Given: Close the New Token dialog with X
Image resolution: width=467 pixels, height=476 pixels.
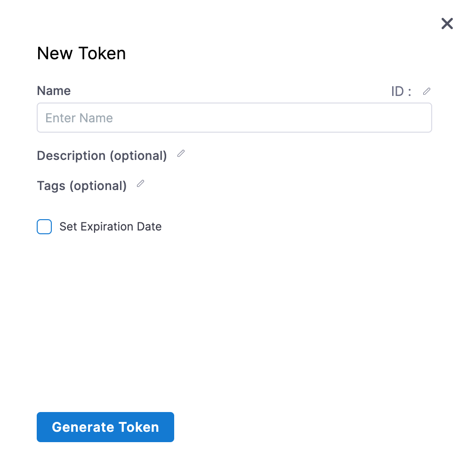Looking at the screenshot, I should pyautogui.click(x=447, y=24).
